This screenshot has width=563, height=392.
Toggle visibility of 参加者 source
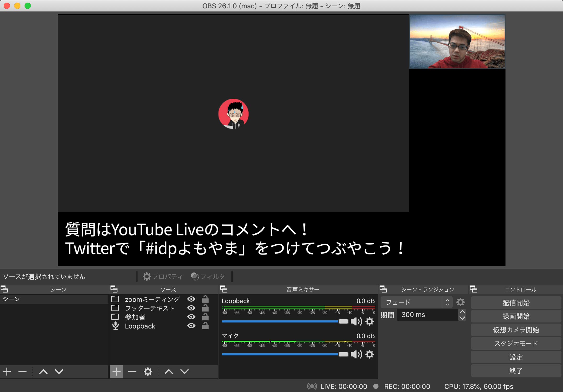(191, 317)
